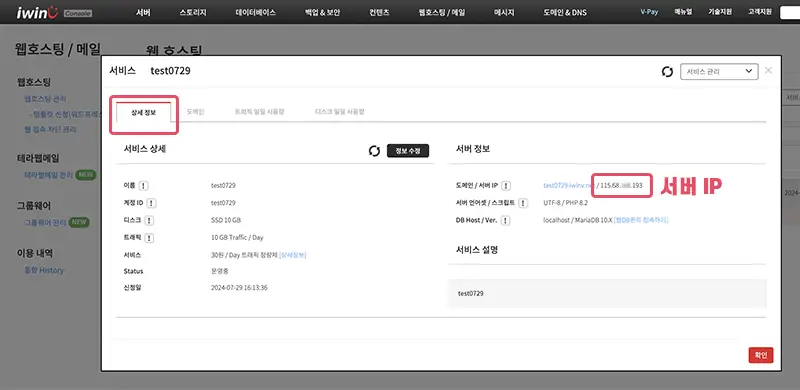Click the iwinv logo
Viewport: 800px width, 390px height.
[37, 12]
